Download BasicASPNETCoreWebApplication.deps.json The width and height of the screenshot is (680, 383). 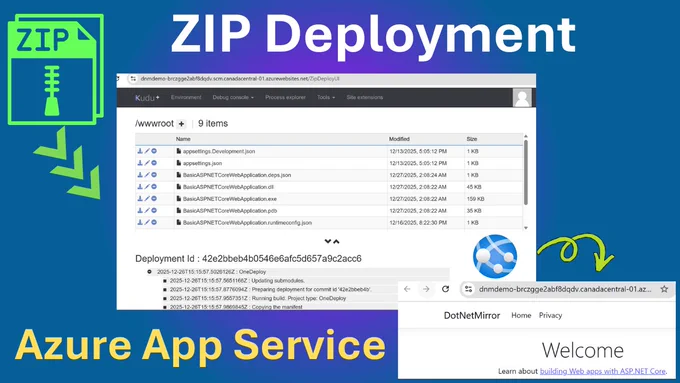point(140,175)
